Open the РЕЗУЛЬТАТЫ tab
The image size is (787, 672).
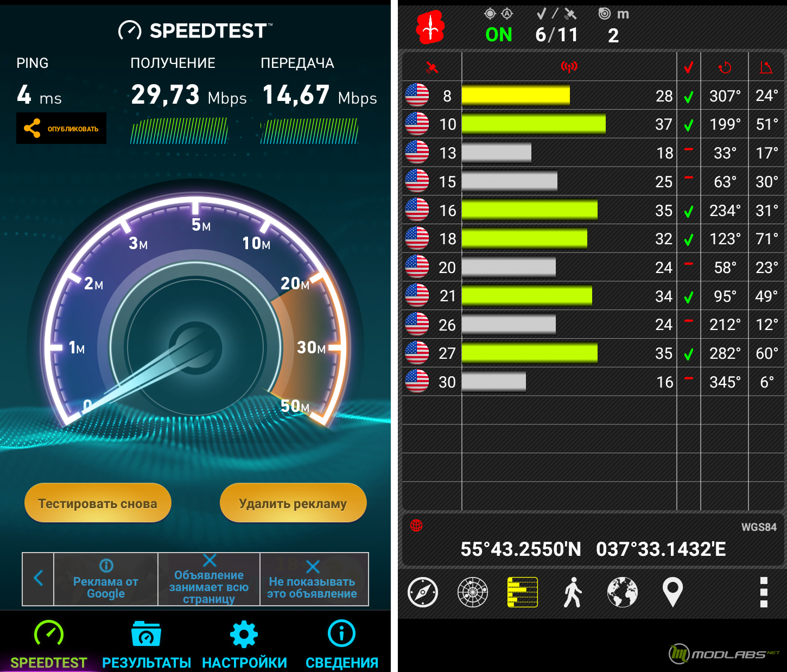click(147, 644)
